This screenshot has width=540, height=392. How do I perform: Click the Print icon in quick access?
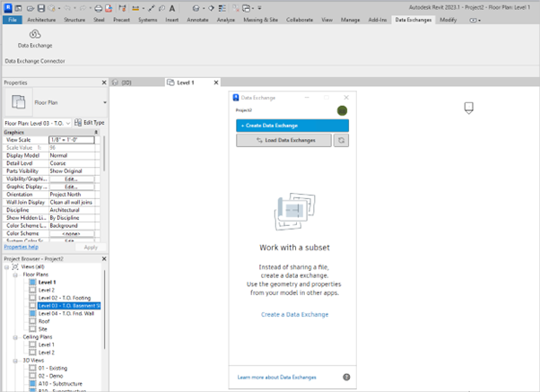coord(98,8)
